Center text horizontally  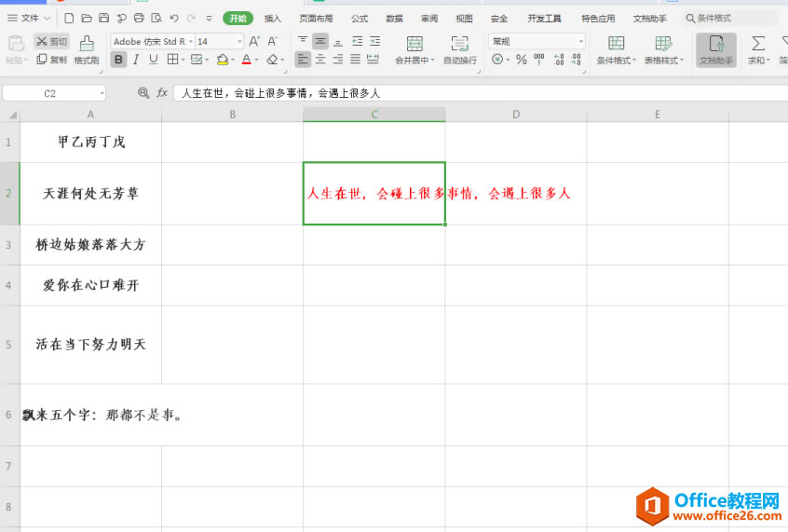(320, 60)
